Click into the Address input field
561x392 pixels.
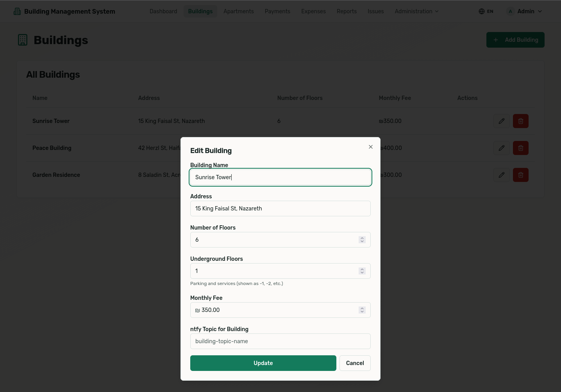280,208
